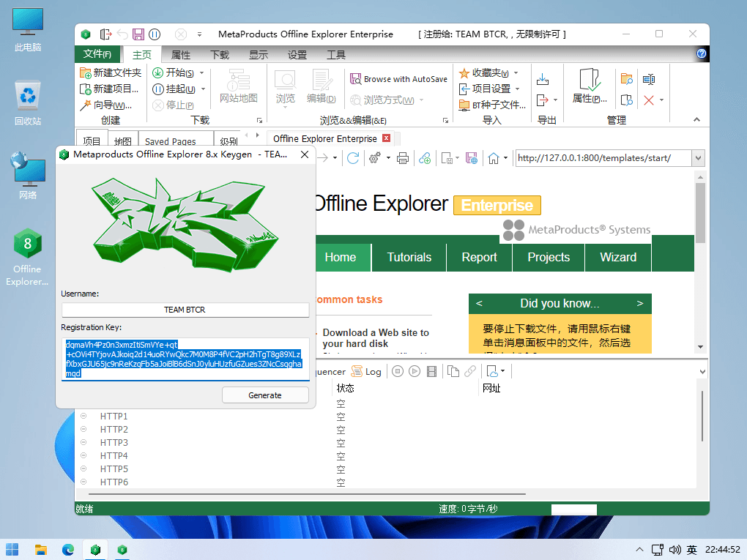This screenshot has width=747, height=560.
Task: Open the home button dropdown arrow
Action: 505,158
